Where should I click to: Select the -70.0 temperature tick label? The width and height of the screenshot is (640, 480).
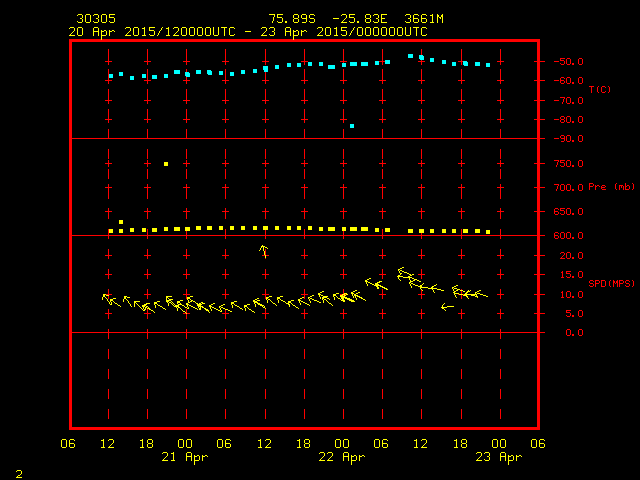coord(568,100)
